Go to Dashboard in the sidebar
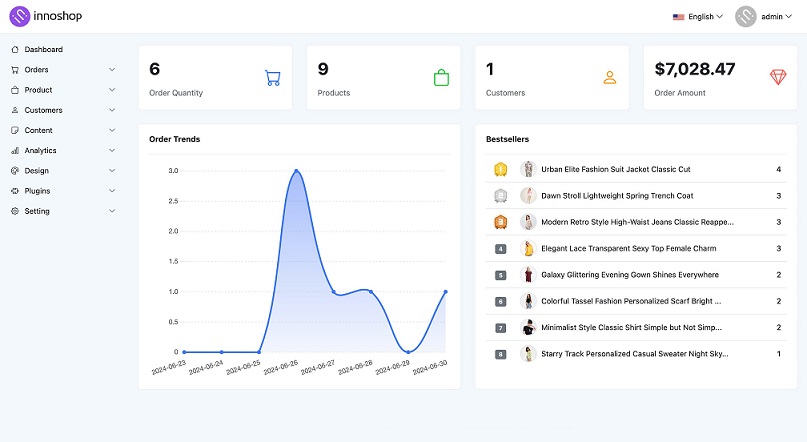This screenshot has width=807, height=442. tap(43, 49)
